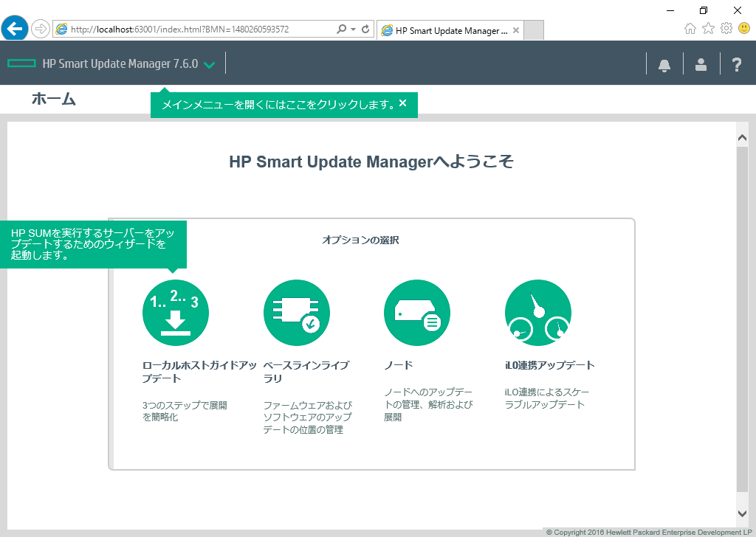Click the ホーム page heading

[53, 100]
